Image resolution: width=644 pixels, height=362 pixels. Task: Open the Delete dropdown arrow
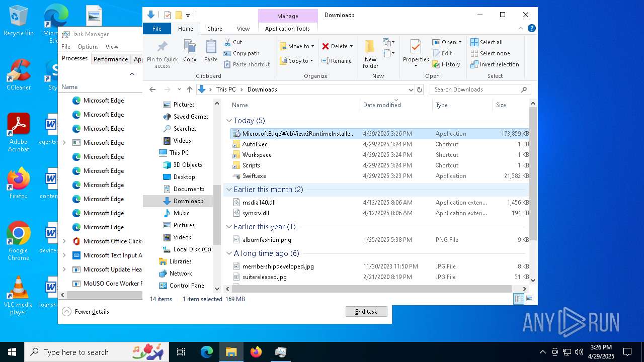[351, 46]
